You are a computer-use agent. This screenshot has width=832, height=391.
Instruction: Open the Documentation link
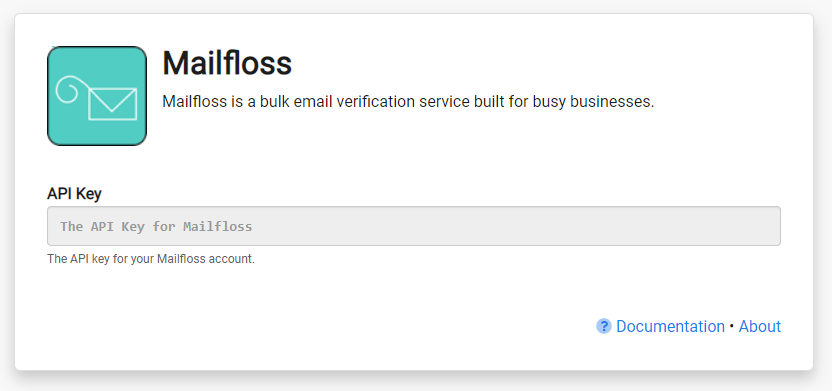670,326
